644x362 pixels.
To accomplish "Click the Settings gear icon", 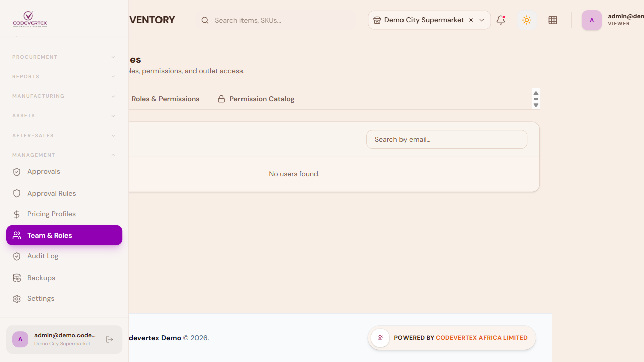I will tap(17, 299).
